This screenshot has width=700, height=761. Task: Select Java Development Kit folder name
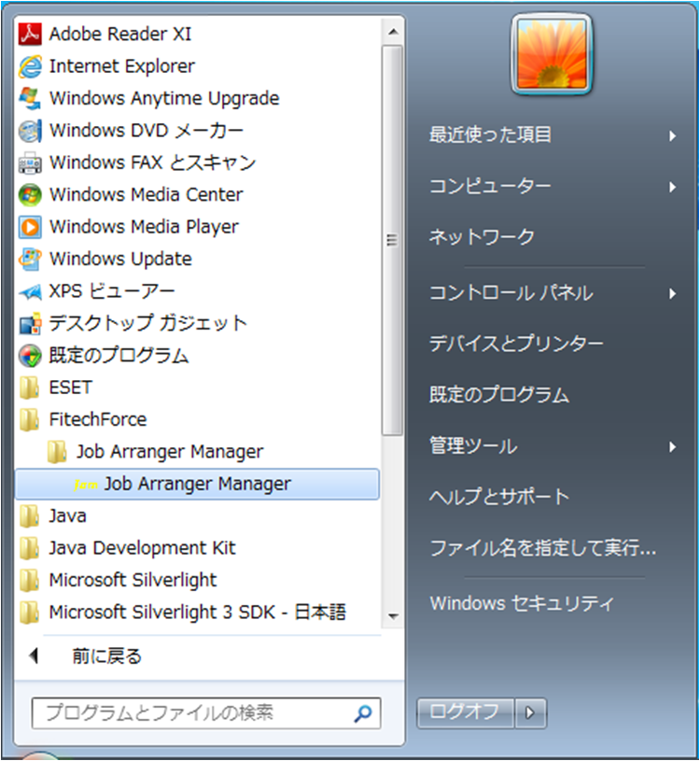[143, 548]
